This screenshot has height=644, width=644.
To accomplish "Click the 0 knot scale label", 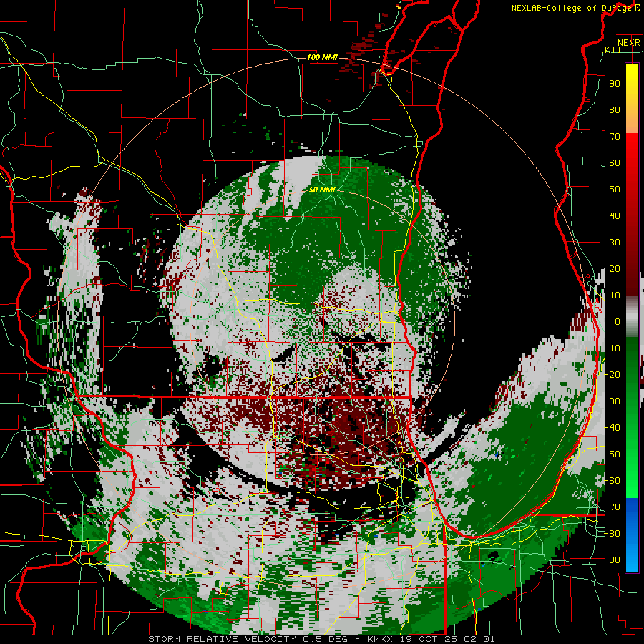I will point(618,321).
